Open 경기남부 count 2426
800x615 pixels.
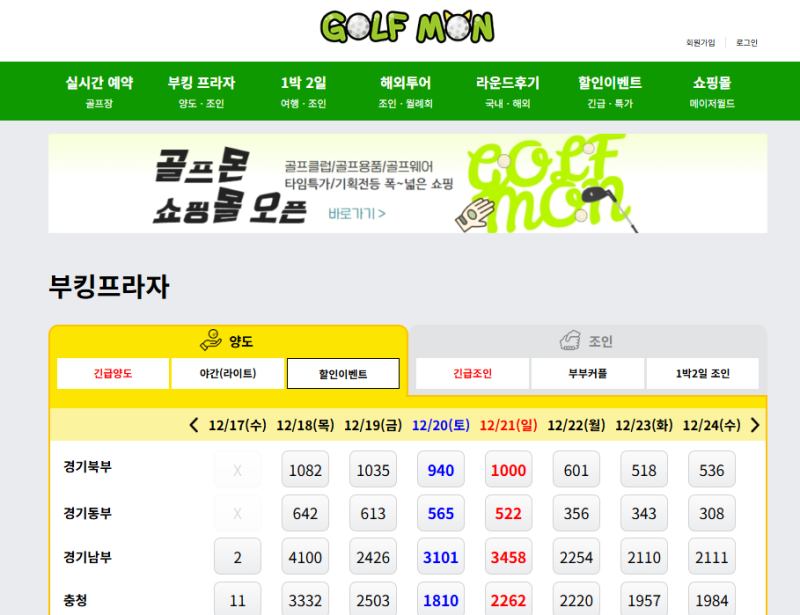point(373,557)
